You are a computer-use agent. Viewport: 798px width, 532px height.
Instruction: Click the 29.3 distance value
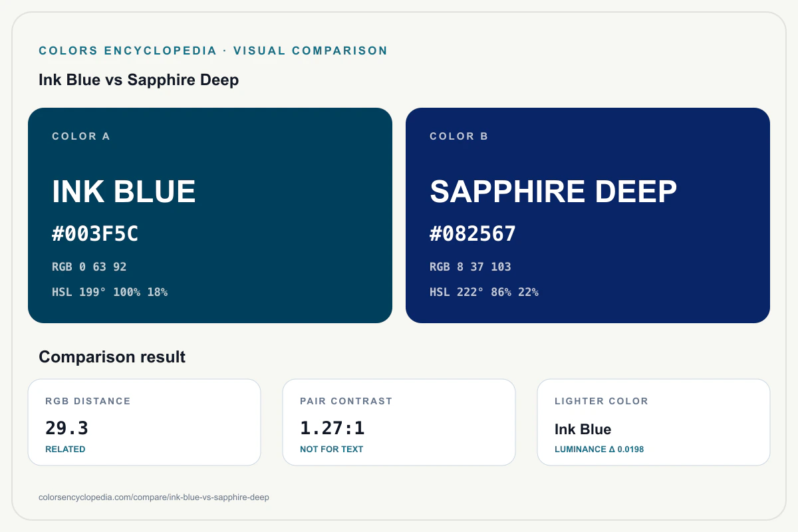click(66, 428)
